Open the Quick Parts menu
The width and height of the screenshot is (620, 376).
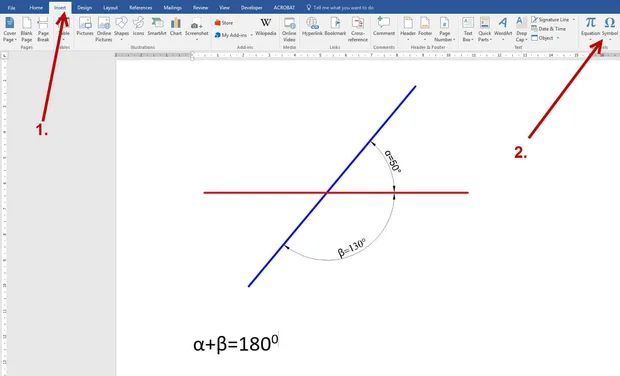(x=484, y=30)
